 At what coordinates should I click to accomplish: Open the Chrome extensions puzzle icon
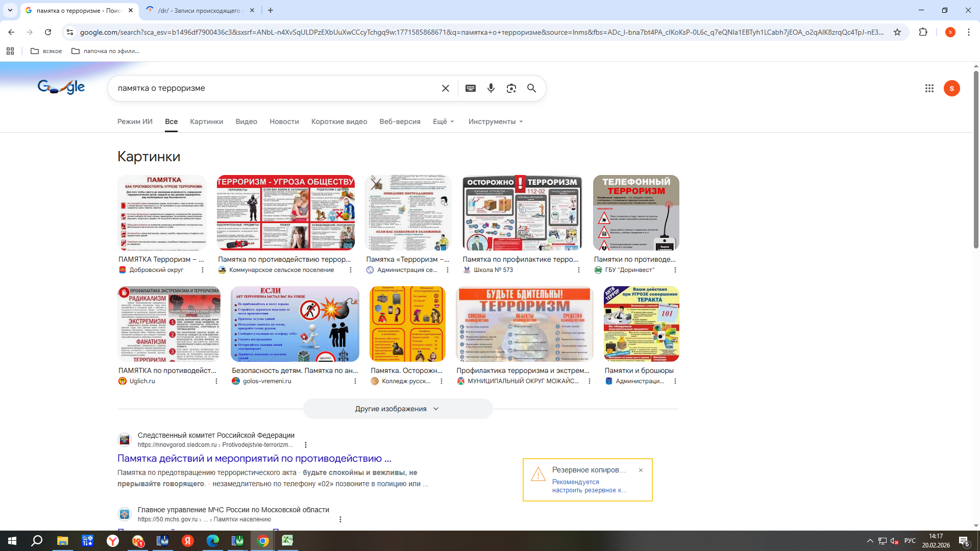tap(923, 32)
